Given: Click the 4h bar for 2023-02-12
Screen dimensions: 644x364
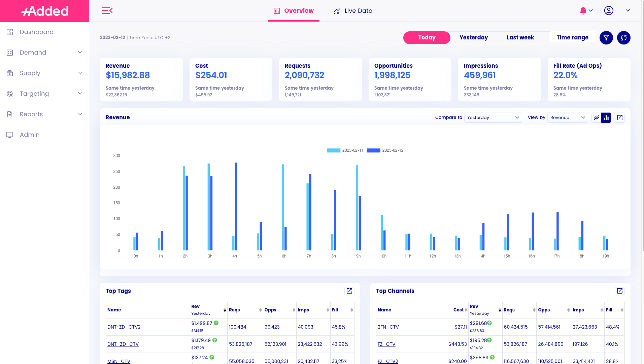Looking at the screenshot, I should (x=236, y=206).
